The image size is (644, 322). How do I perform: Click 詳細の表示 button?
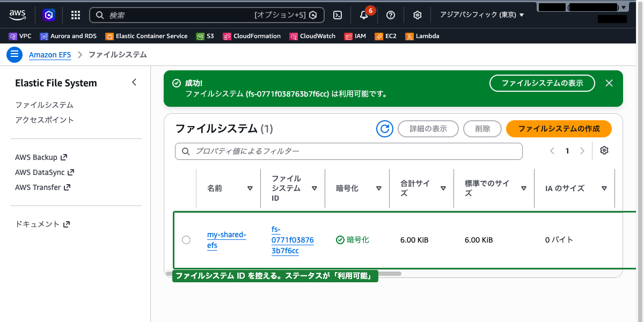tap(428, 129)
